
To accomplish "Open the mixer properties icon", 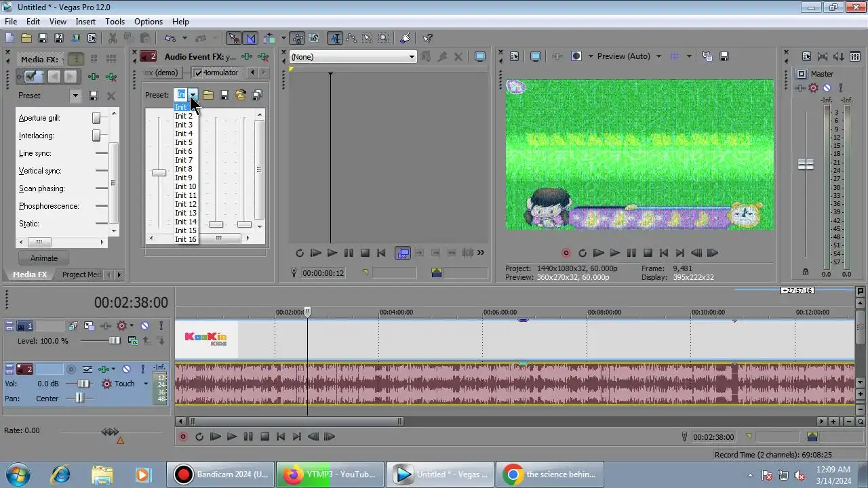I will (806, 57).
